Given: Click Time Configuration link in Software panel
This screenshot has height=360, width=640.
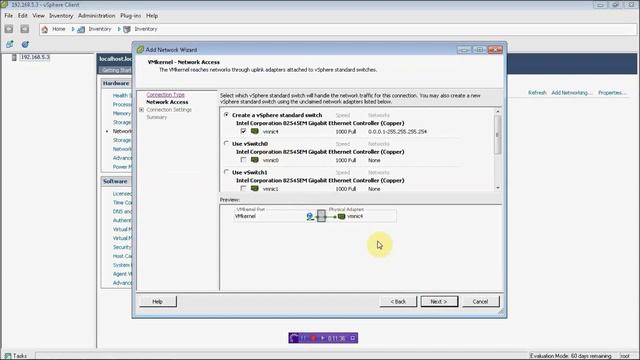Looking at the screenshot, I should 122,202.
